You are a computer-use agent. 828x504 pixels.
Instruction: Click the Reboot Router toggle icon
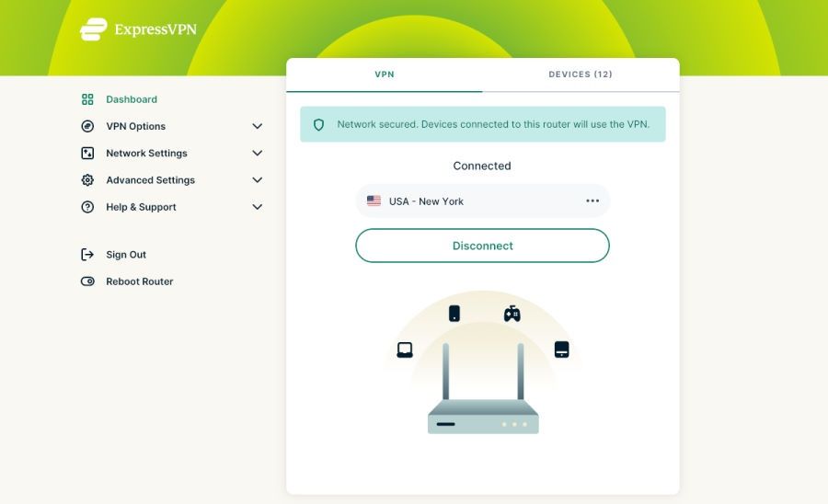(x=87, y=281)
